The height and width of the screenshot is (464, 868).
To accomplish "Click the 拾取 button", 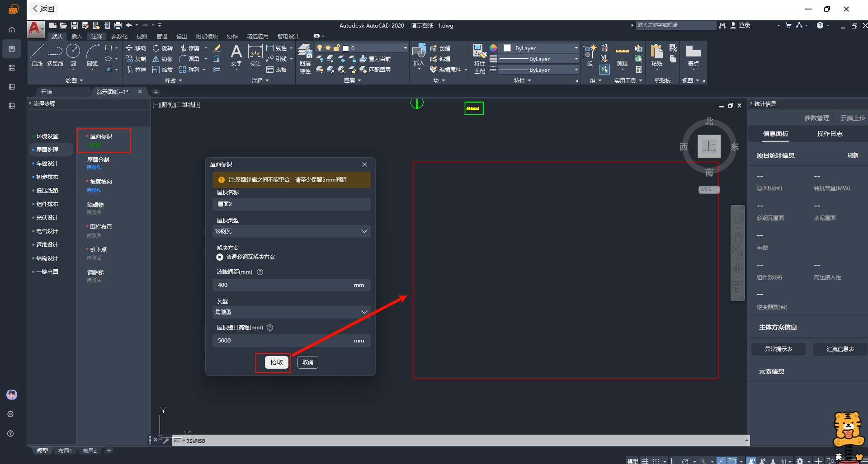I will 276,362.
